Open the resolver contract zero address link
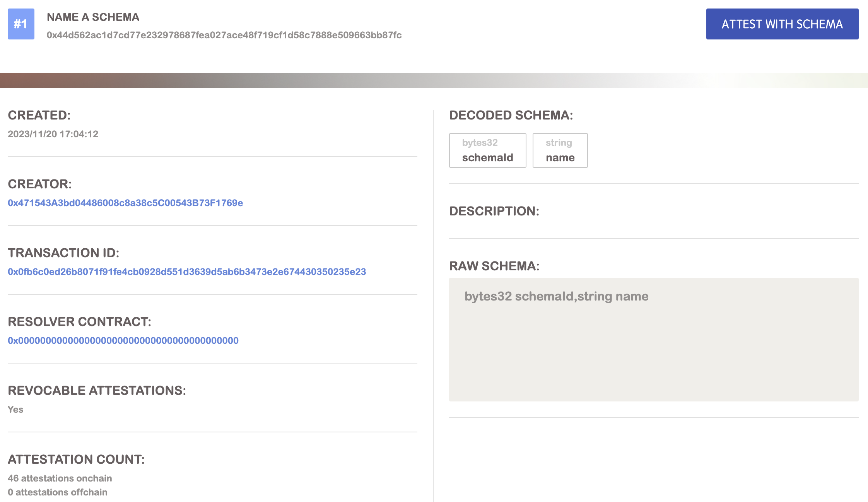 tap(123, 341)
